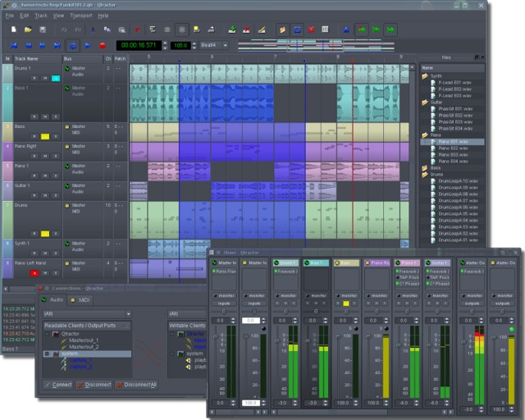
Task: Toggle monitor on the Master In audio strip
Action: click(x=224, y=296)
